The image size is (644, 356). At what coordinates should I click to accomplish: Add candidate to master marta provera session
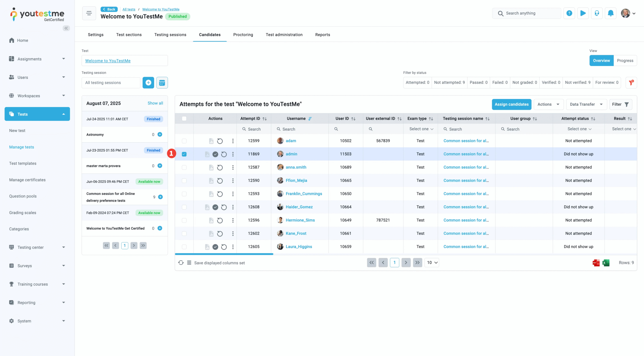[160, 166]
